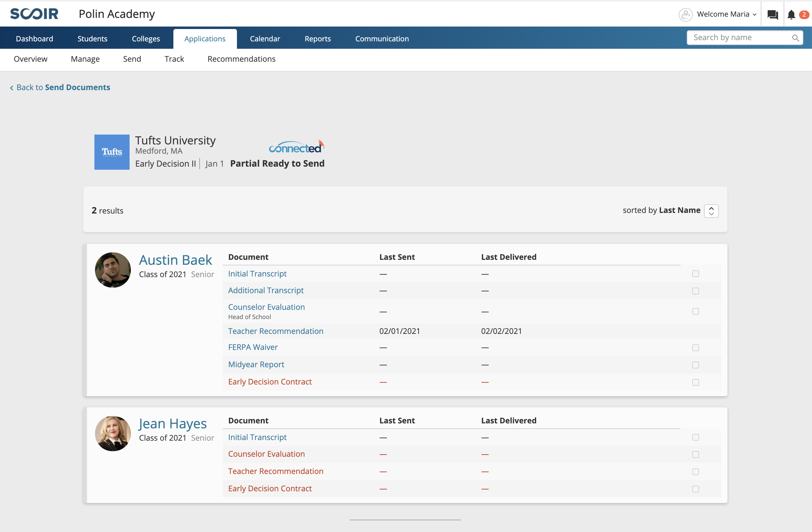Toggle the Last Name sort order
812x532 pixels.
pyautogui.click(x=711, y=210)
